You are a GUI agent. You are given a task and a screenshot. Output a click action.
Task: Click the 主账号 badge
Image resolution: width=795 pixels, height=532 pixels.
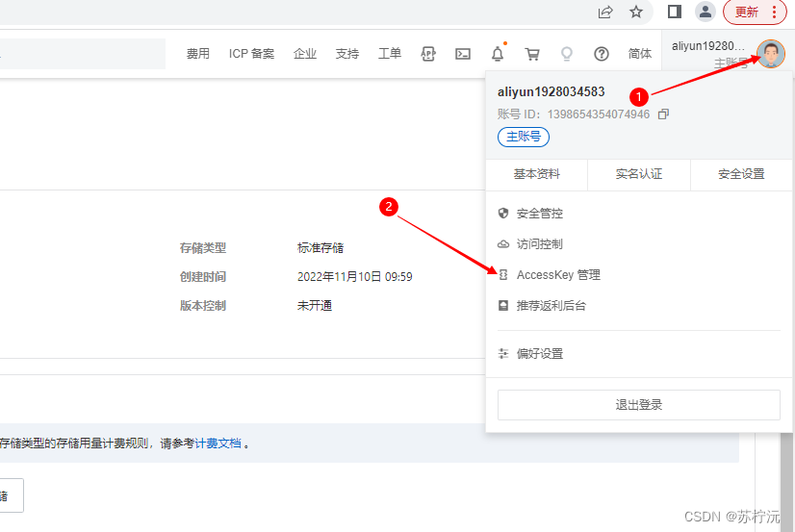(x=524, y=137)
